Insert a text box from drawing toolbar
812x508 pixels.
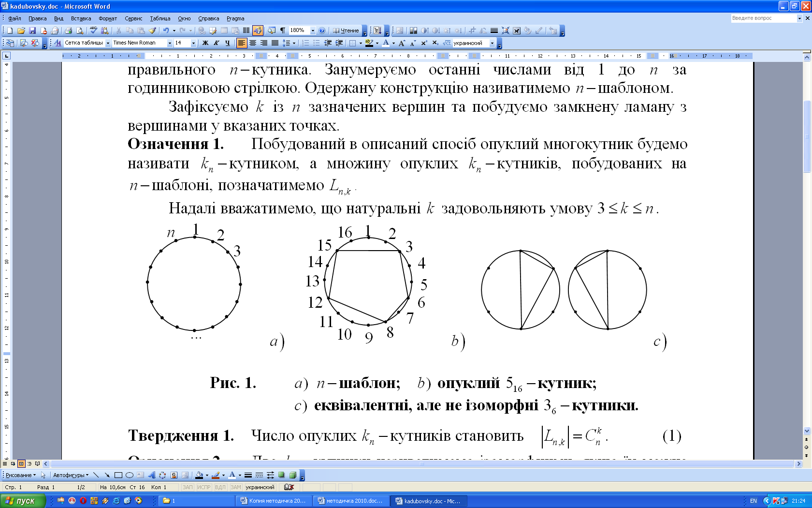pos(140,475)
